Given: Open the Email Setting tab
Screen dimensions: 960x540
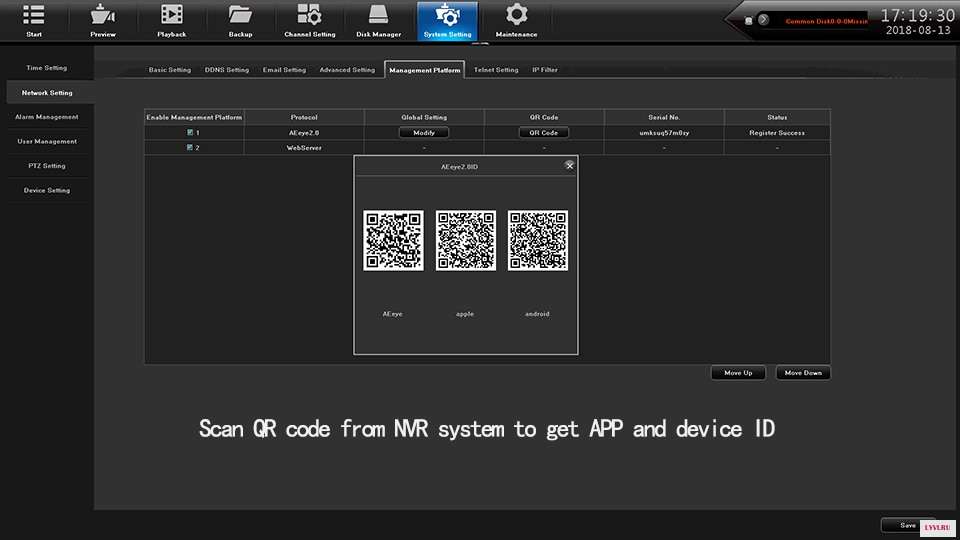Looking at the screenshot, I should 284,70.
